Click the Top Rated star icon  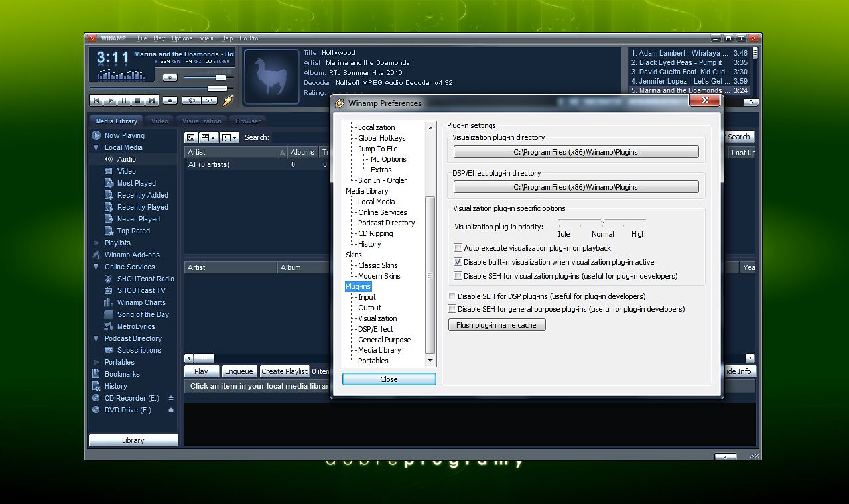coord(109,231)
